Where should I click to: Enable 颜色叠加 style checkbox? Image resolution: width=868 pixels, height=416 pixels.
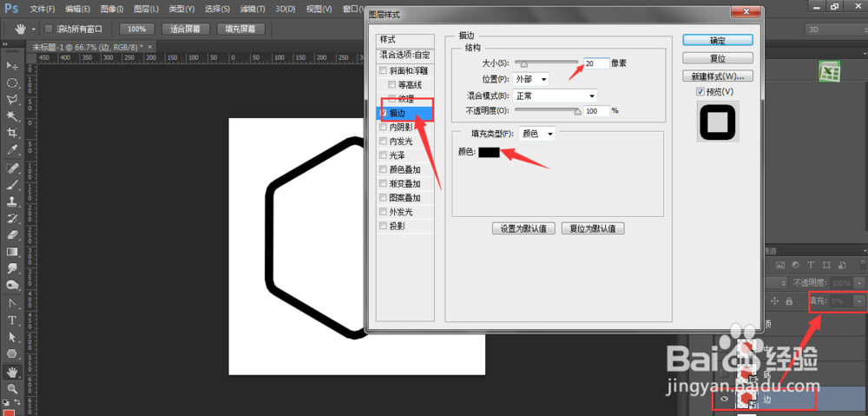pos(383,169)
